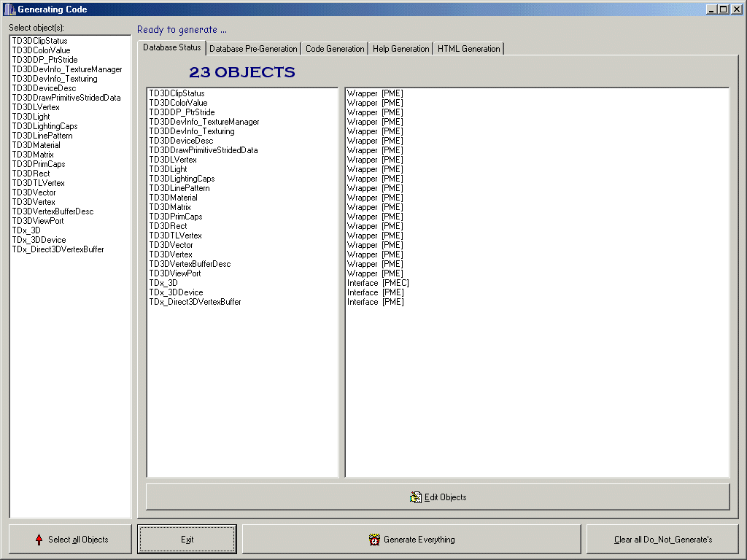
Task: Click the Interface [PMEC] entry for TDx_3D
Action: pos(378,283)
